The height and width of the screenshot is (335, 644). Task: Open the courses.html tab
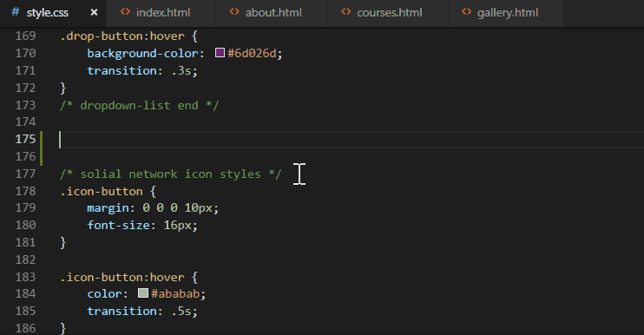tap(388, 13)
